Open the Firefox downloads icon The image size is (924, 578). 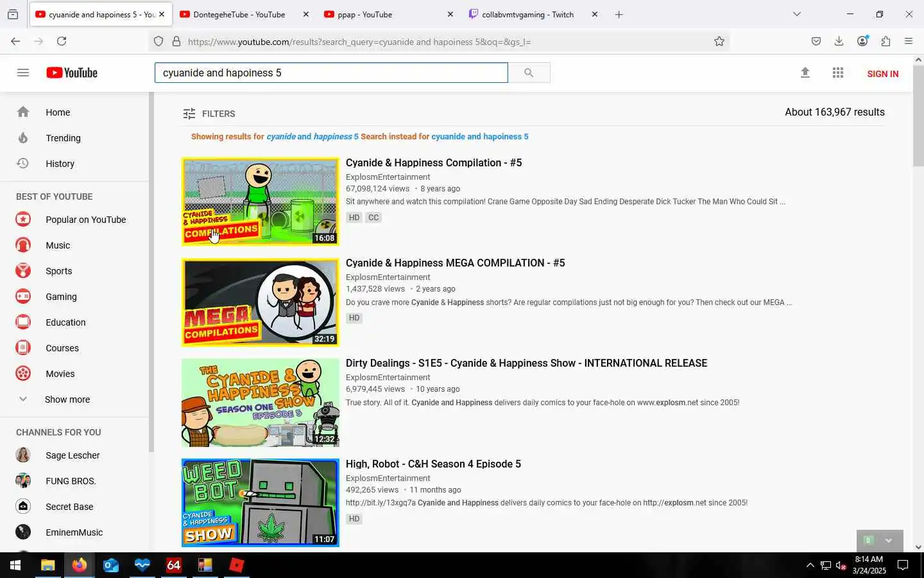pos(839,41)
